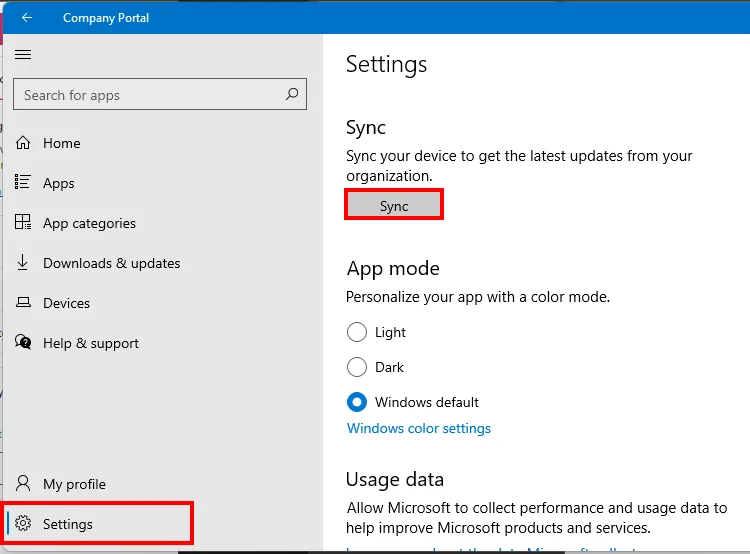The height and width of the screenshot is (554, 750).
Task: Click the Downloads & updates arrow icon
Action: point(22,262)
